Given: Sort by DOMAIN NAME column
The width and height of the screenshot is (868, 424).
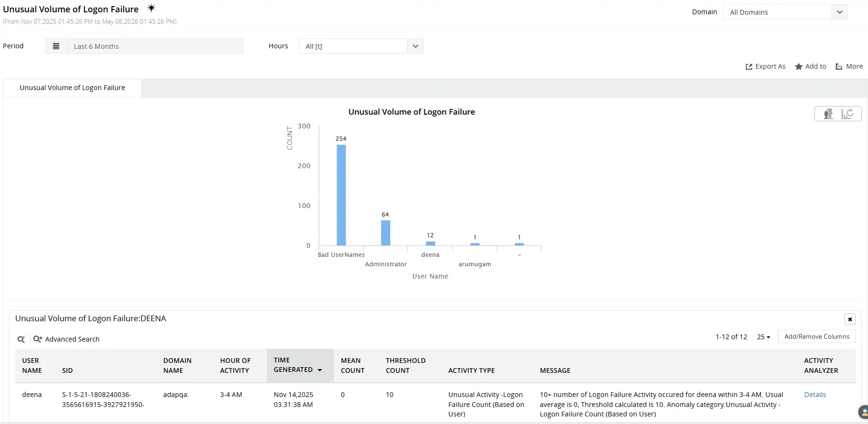Looking at the screenshot, I should (177, 366).
